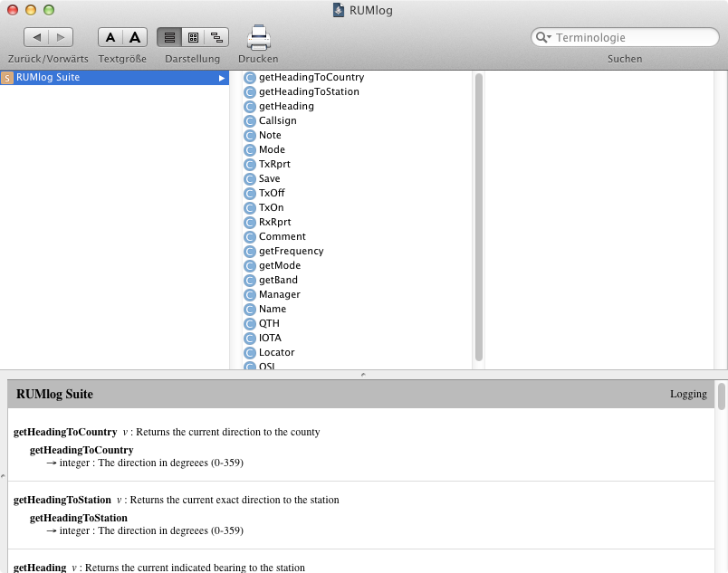This screenshot has height=573, width=728.
Task: Click the RUMlog Suite orange S icon
Action: [7, 78]
